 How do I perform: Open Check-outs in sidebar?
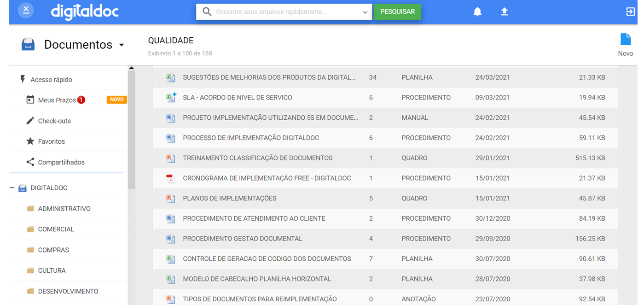click(x=54, y=121)
